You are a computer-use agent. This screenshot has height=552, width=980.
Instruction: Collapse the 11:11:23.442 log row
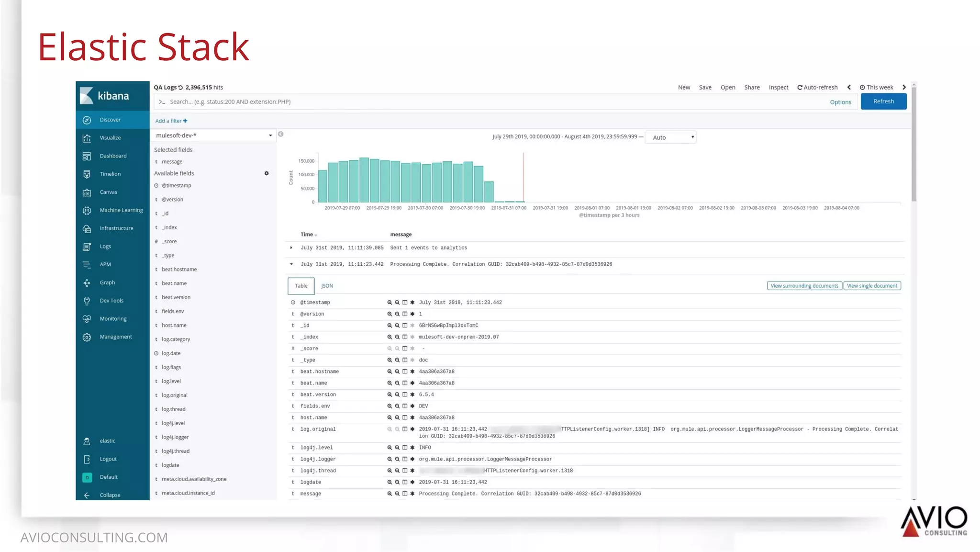point(291,264)
